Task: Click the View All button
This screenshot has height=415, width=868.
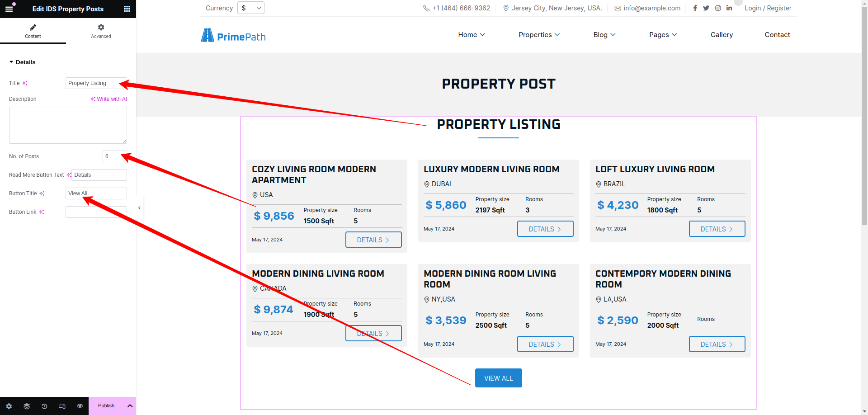Action: point(498,378)
